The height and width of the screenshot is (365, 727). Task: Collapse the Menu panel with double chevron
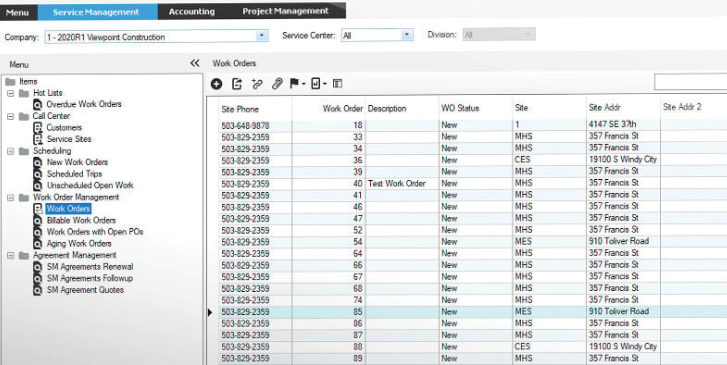[x=195, y=64]
